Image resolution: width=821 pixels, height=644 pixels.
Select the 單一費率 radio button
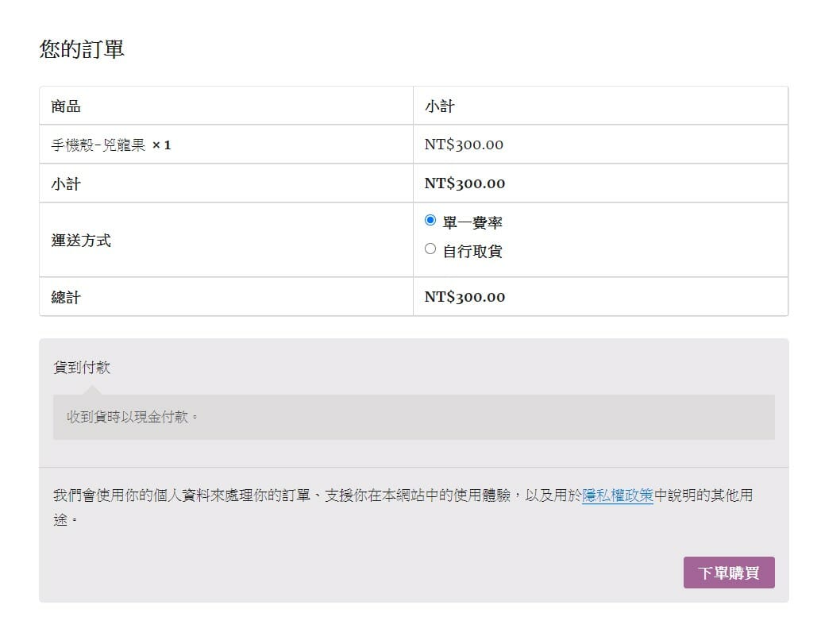(x=430, y=220)
